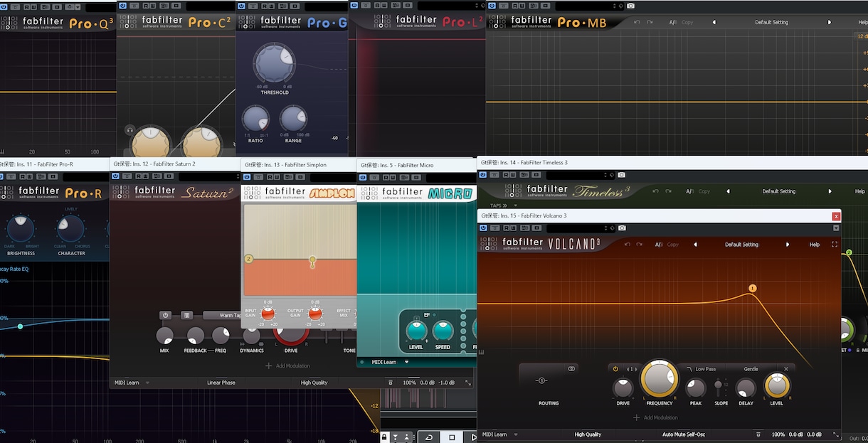This screenshot has width=868, height=443.
Task: Click the Saturn 2 FEEDBACK knob
Action: (196, 336)
